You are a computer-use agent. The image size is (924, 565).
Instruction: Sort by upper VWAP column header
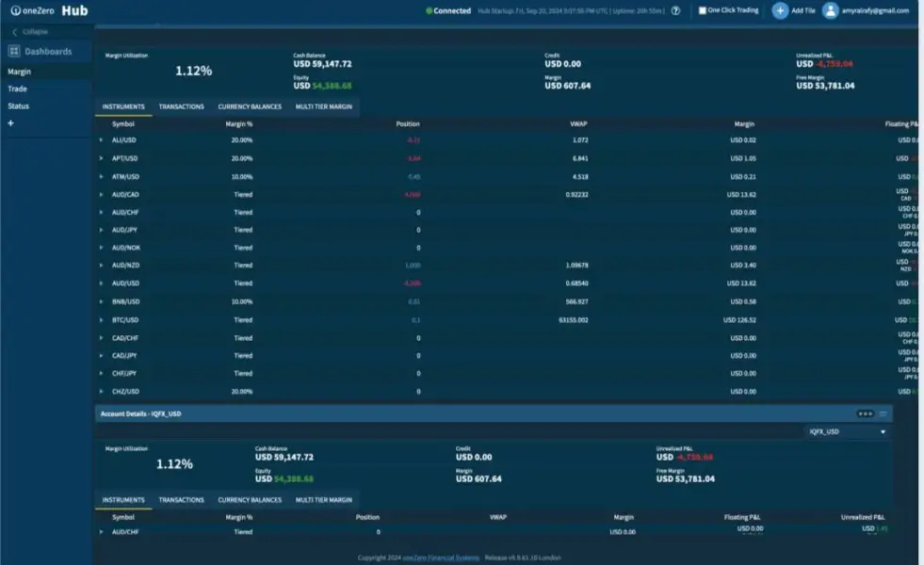pyautogui.click(x=578, y=124)
